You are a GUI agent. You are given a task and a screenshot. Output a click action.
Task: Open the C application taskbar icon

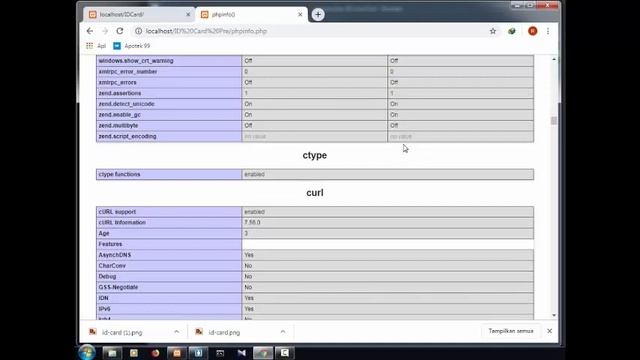[284, 353]
